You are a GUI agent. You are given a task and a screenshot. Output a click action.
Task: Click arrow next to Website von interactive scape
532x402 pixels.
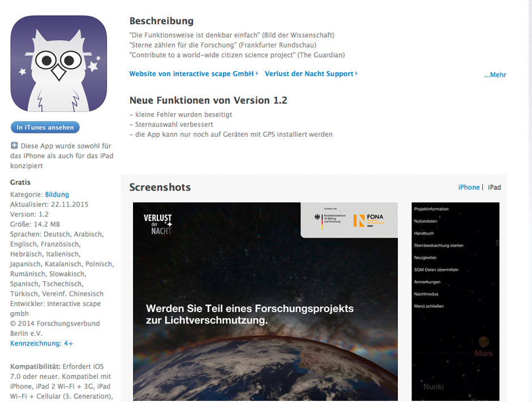tap(257, 73)
